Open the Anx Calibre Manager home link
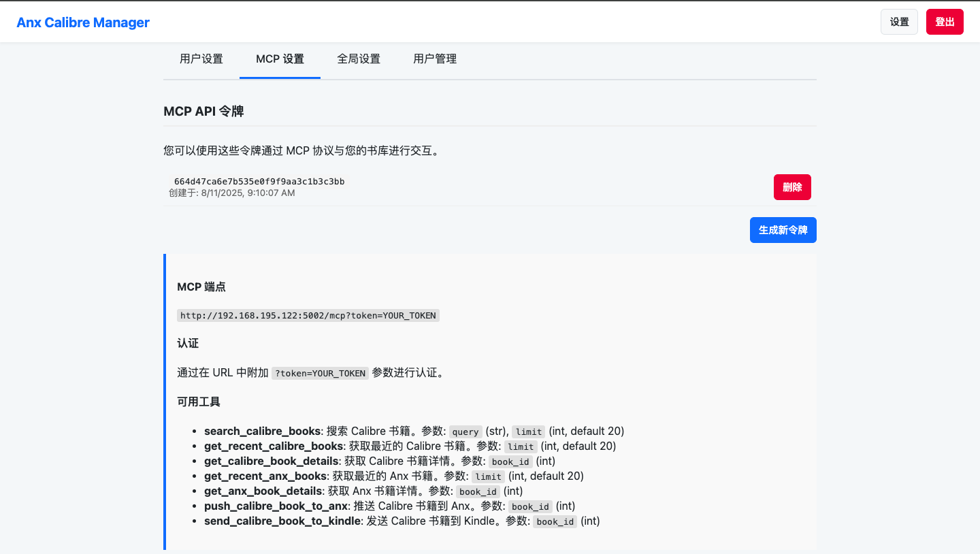The image size is (980, 554). click(83, 22)
